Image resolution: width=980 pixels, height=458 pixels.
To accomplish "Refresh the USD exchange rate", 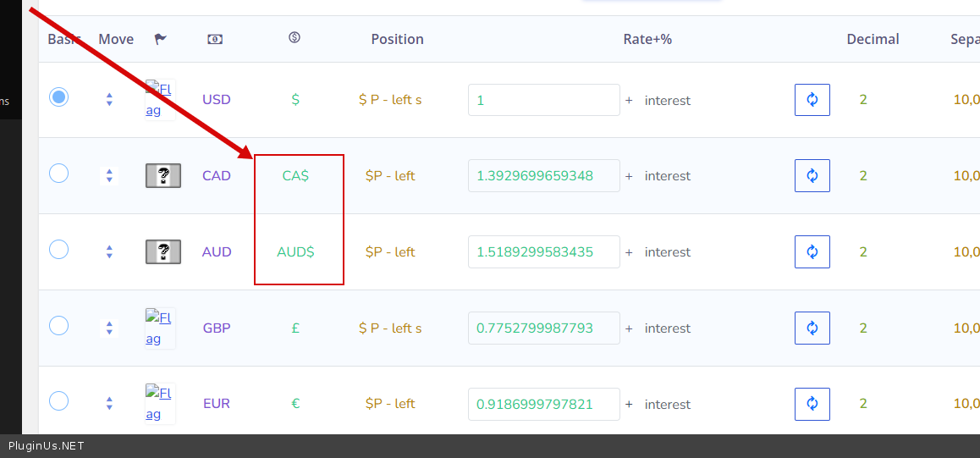I will click(812, 100).
